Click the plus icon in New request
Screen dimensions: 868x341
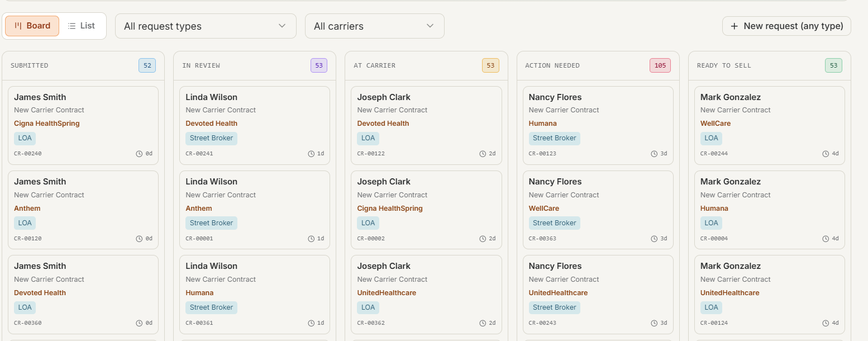click(735, 26)
